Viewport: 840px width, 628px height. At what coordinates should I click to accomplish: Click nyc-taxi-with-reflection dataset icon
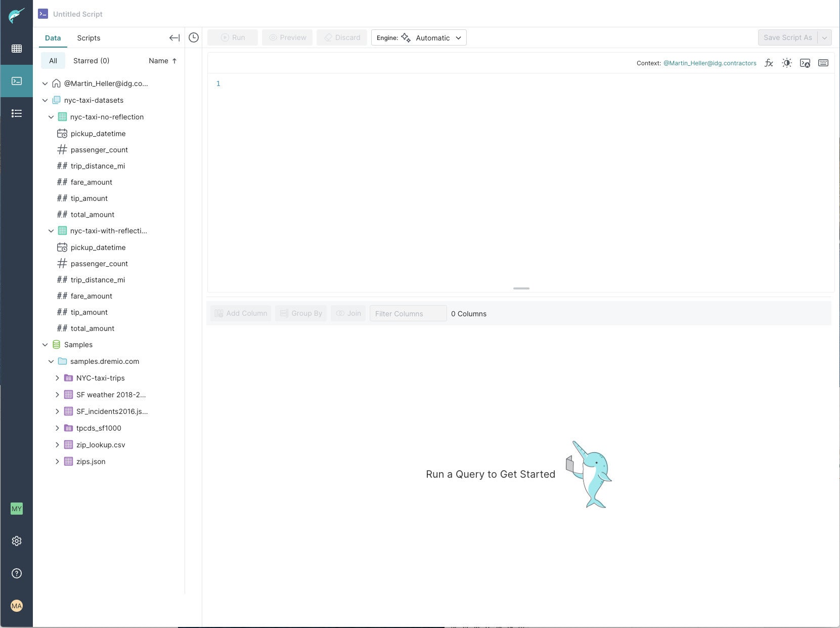[x=63, y=231]
